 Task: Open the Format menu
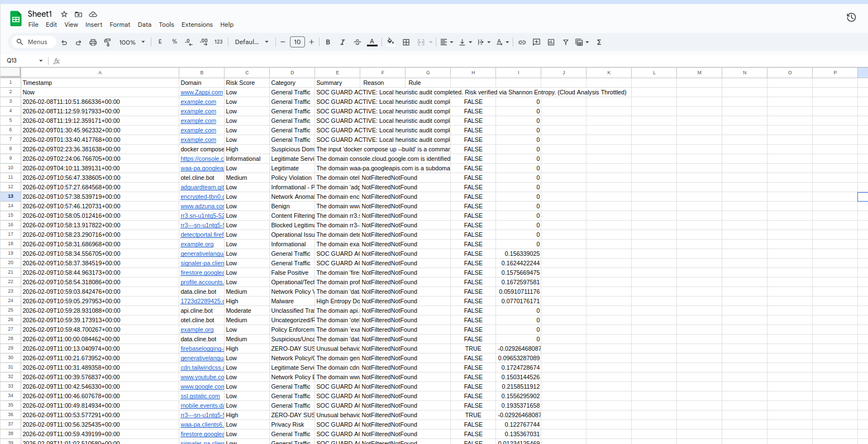pos(120,25)
